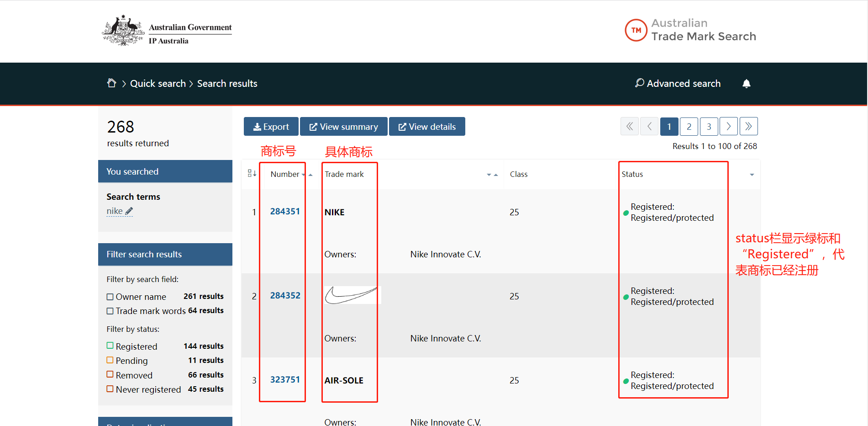Open Advanced search
The height and width of the screenshot is (426, 868).
pyautogui.click(x=678, y=84)
